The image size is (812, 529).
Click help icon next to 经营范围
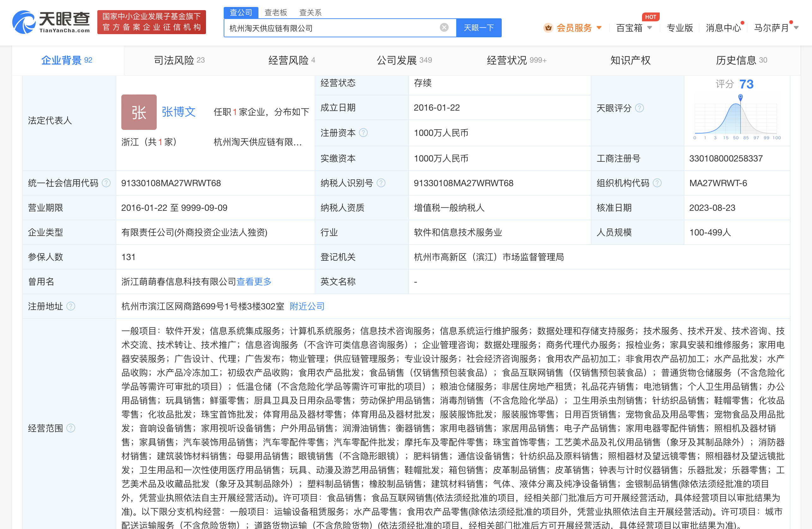[71, 428]
